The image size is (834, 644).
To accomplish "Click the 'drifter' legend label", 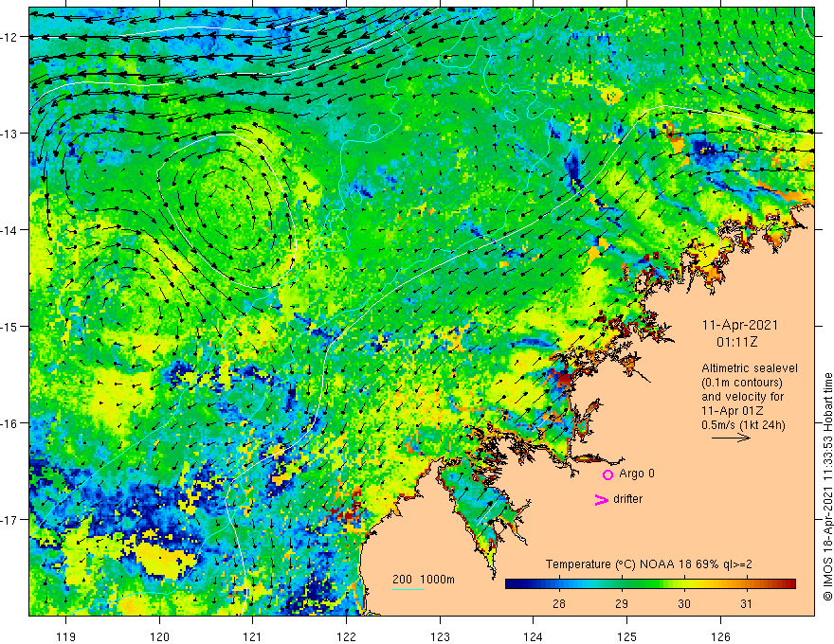I will pyautogui.click(x=627, y=499).
